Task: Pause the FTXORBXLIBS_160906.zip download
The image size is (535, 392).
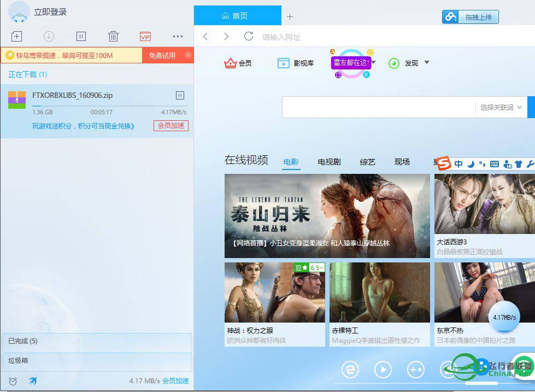Action: point(180,95)
